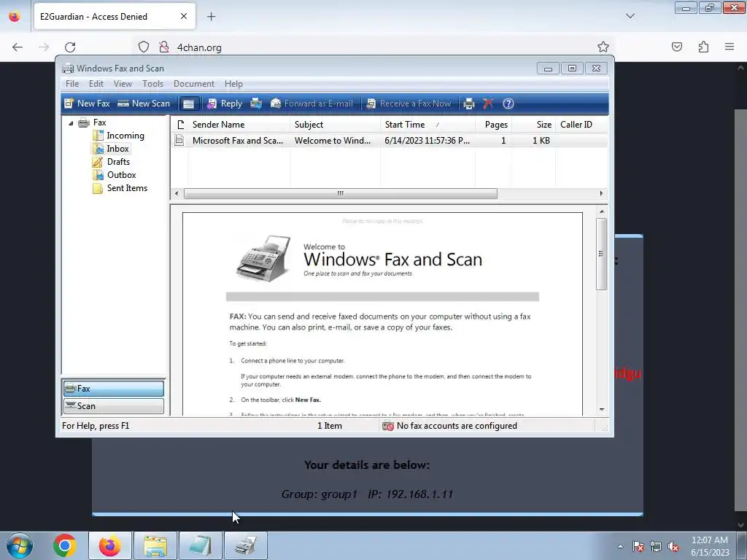Switch to the Scan view pane button

click(113, 406)
